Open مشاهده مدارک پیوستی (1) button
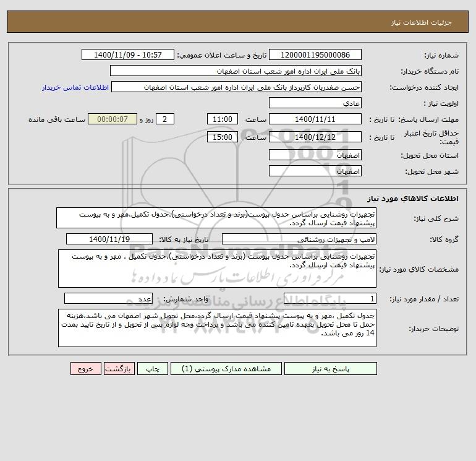Screen dimensions: 476x461 (226, 368)
